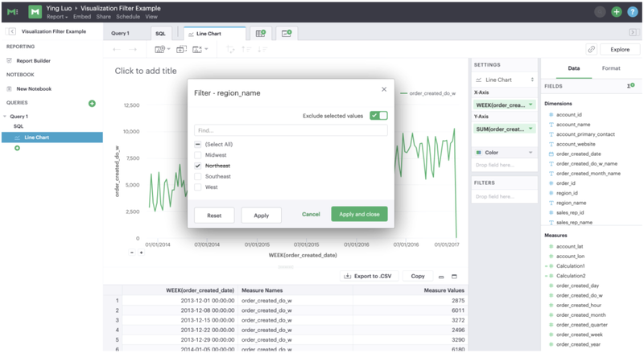
Task: Click the Copy button above the table
Action: tap(418, 277)
